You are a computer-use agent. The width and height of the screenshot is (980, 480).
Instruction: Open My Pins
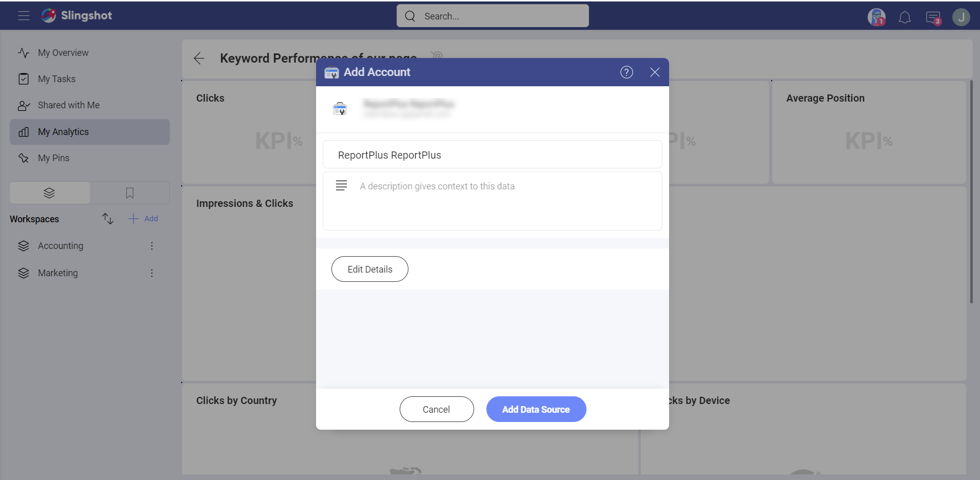90,158
